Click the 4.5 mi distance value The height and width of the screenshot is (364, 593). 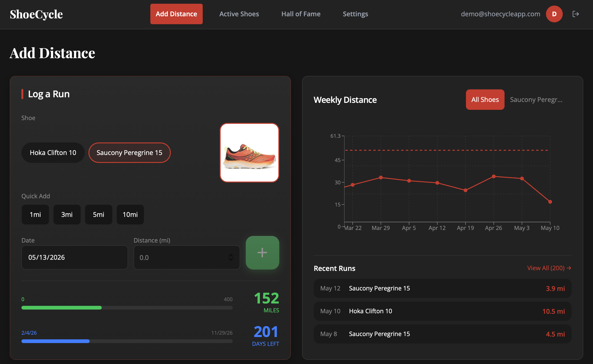coord(555,334)
